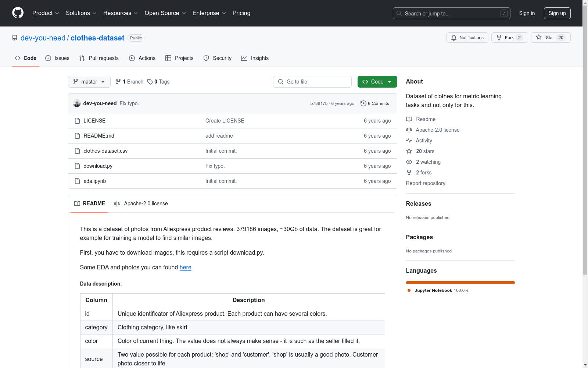Click the star icon beside 20 stars

click(x=409, y=151)
